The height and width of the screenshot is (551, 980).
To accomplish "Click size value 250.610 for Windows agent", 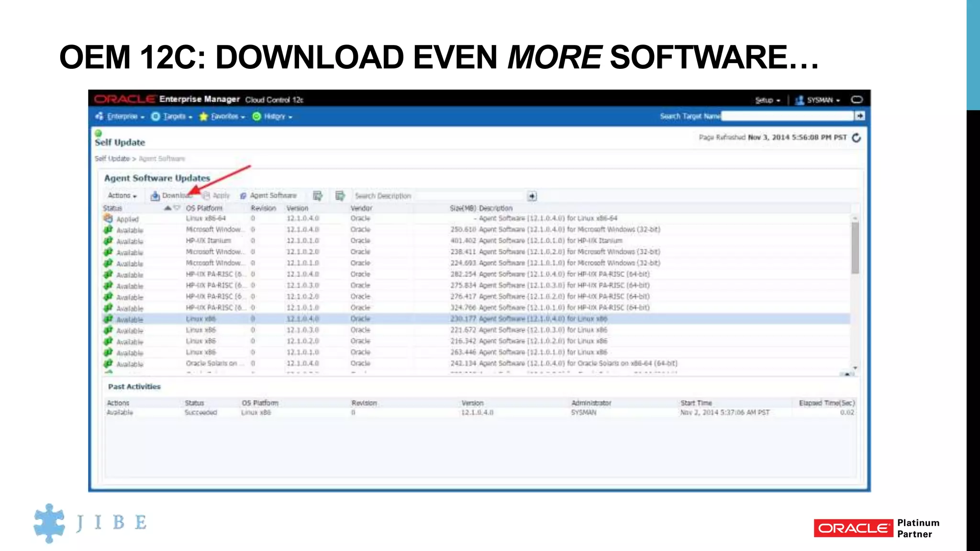I will (463, 230).
